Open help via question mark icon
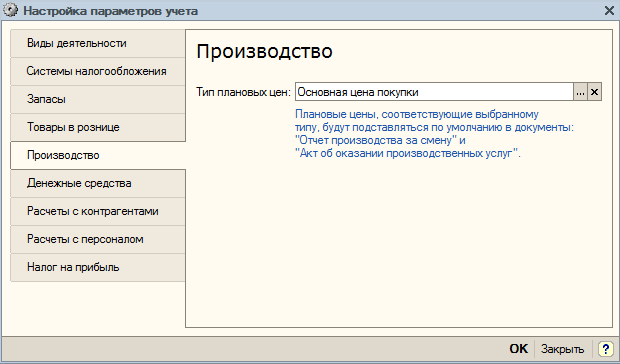 (605, 349)
